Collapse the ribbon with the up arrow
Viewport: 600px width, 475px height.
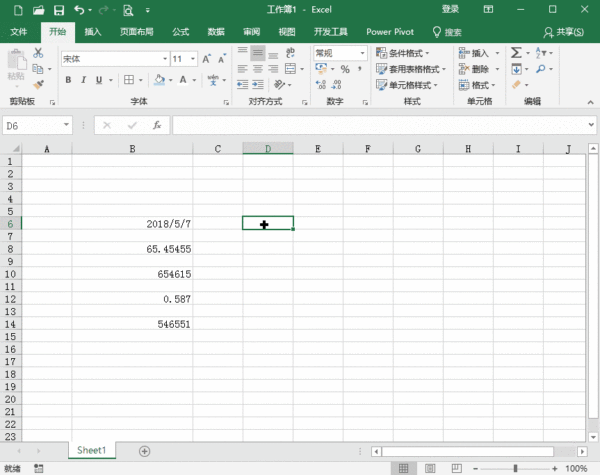590,102
